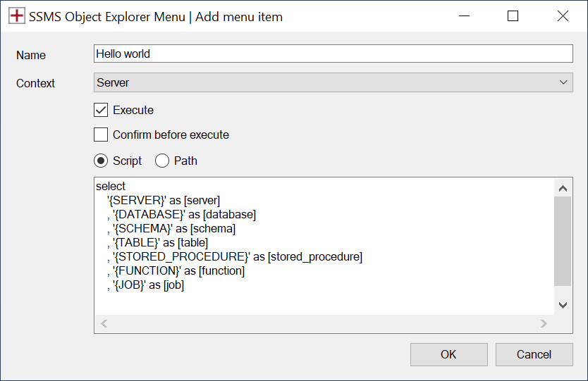Click the script vertical scrollbar up arrow
This screenshot has width=588, height=381.
click(563, 189)
